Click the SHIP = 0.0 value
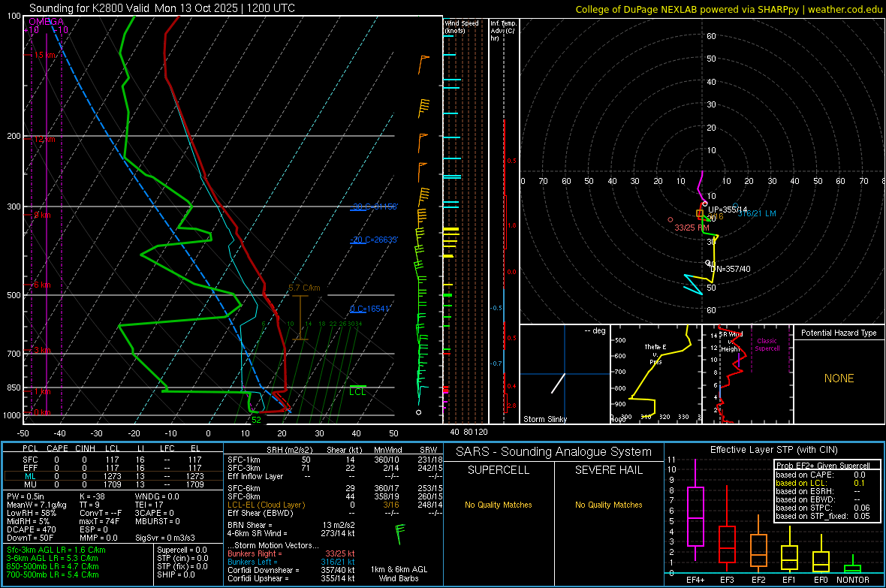This screenshot has height=588, width=886. 176,574
